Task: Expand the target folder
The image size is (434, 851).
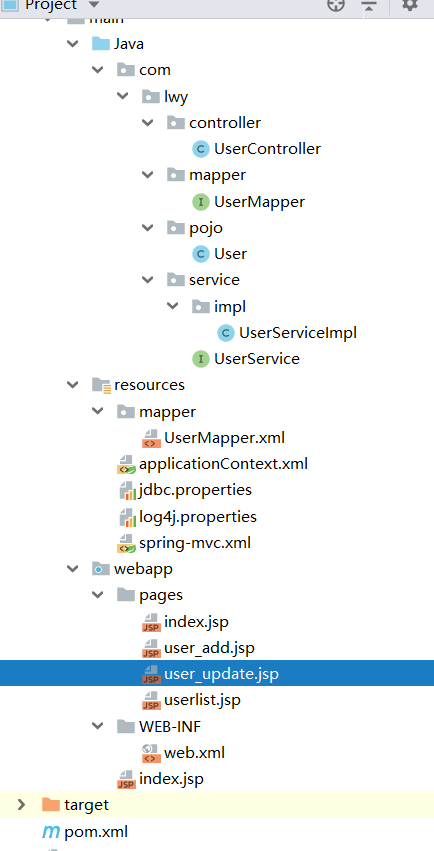Action: tap(22, 804)
